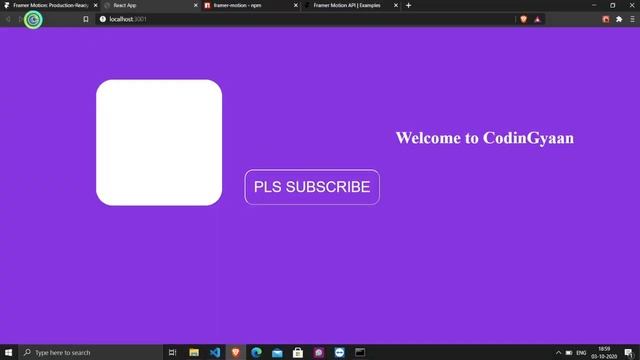Show hidden system tray icons

pos(558,353)
